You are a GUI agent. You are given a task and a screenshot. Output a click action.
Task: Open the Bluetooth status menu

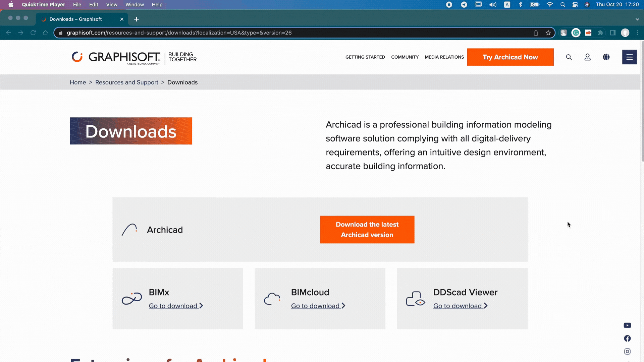tap(520, 5)
